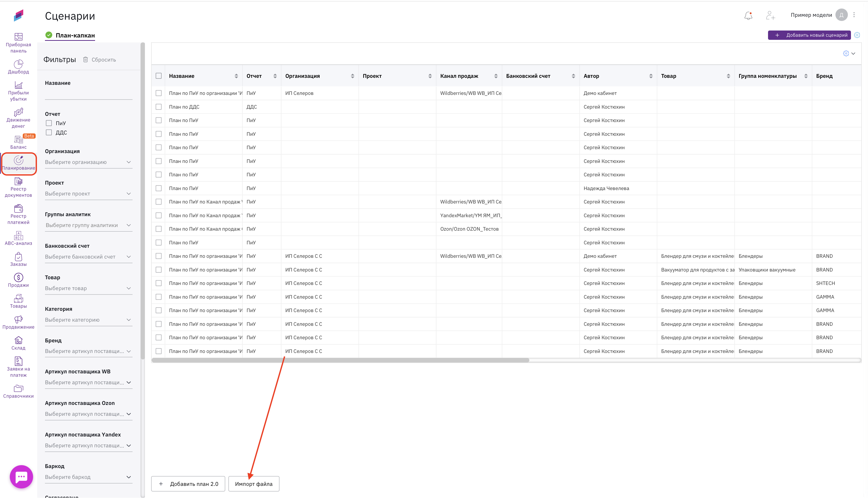Go to the Склад sidebar section
The height and width of the screenshot is (498, 868).
[x=18, y=343]
